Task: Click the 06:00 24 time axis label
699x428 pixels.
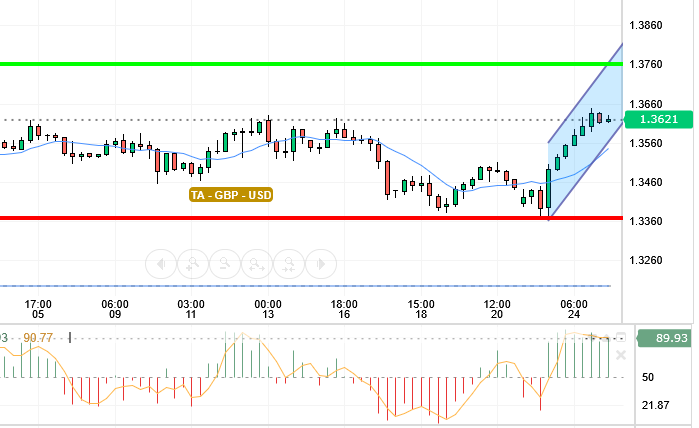Action: pyautogui.click(x=574, y=309)
